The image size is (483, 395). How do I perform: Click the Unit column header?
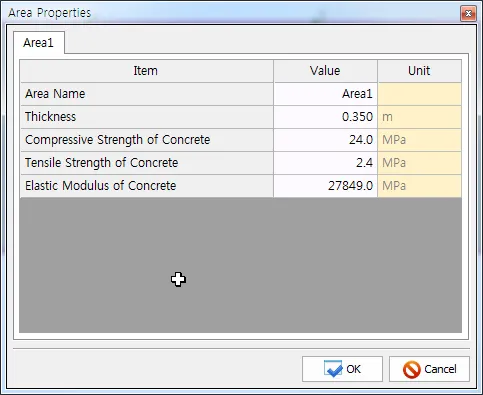420,71
